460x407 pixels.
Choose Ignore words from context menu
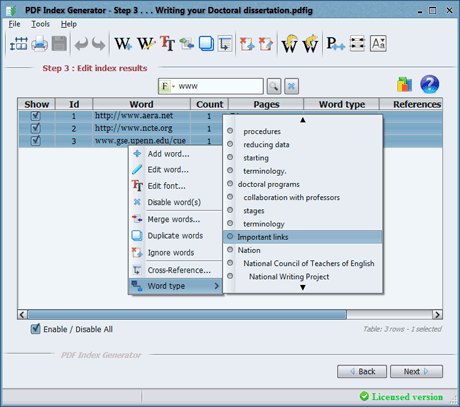[175, 253]
